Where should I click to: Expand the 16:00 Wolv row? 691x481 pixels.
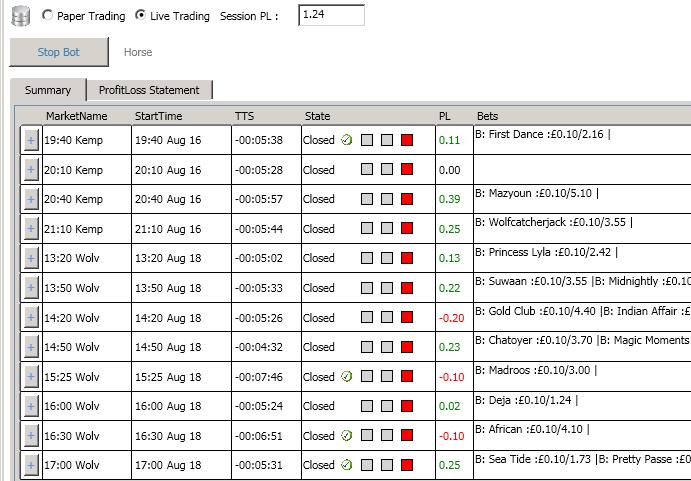[31, 406]
